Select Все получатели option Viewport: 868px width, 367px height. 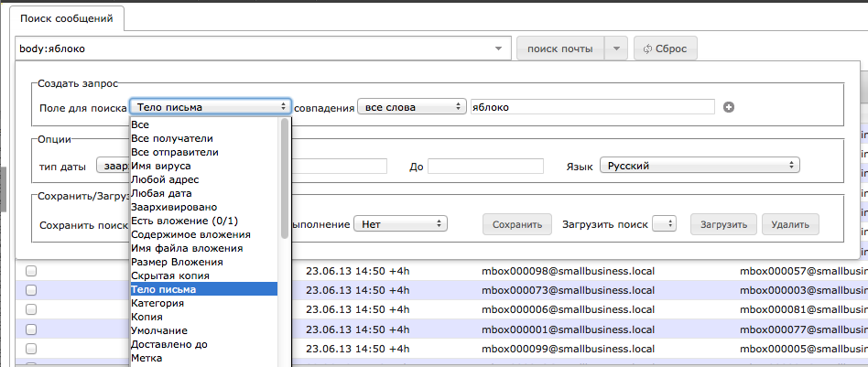pos(203,138)
